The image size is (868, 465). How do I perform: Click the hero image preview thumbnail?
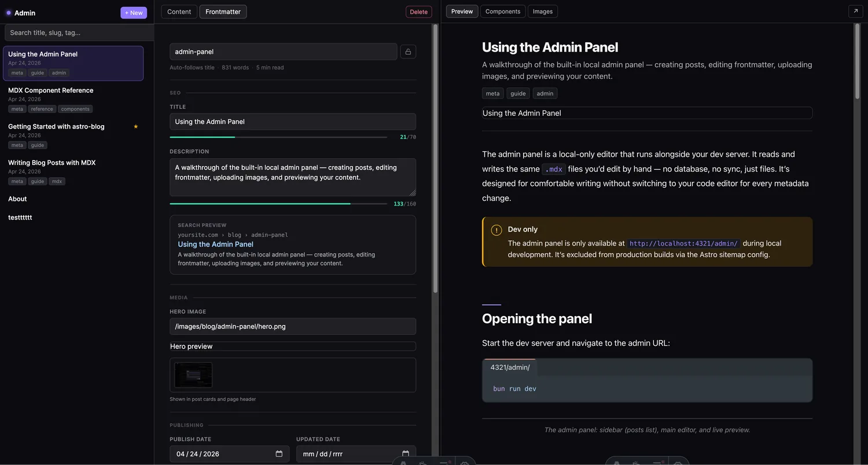(193, 375)
